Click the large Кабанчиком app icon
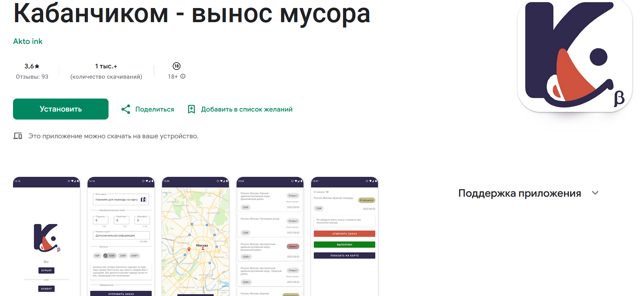The image size is (644, 296). click(x=575, y=55)
